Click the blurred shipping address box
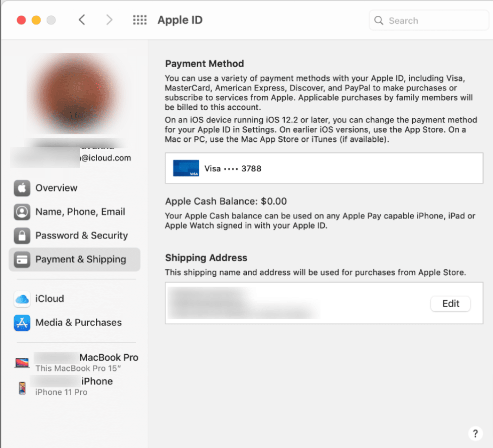The height and width of the screenshot is (448, 493). [x=324, y=303]
